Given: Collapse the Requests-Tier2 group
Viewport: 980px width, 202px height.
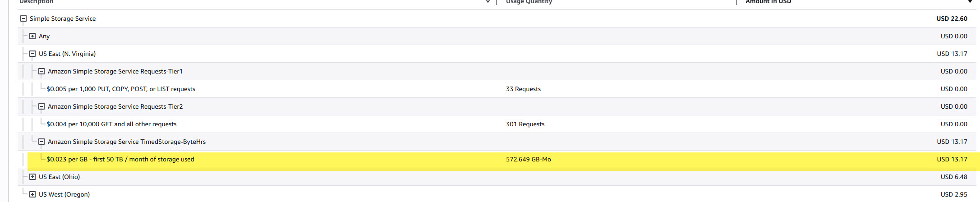Looking at the screenshot, I should (41, 106).
